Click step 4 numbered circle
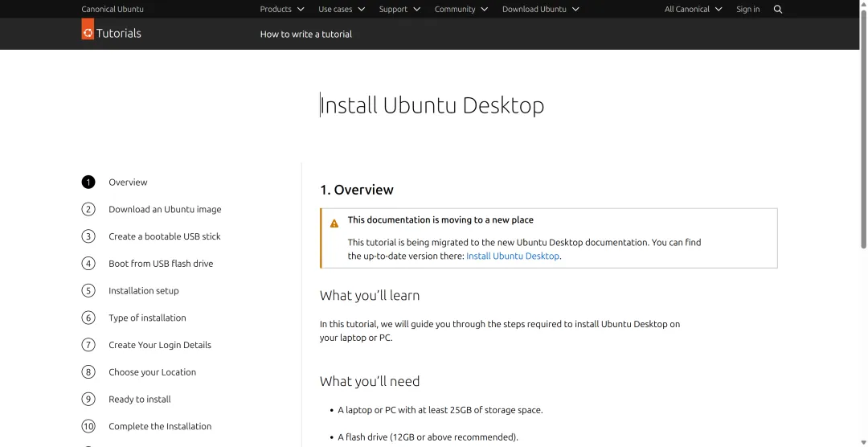 (x=88, y=264)
